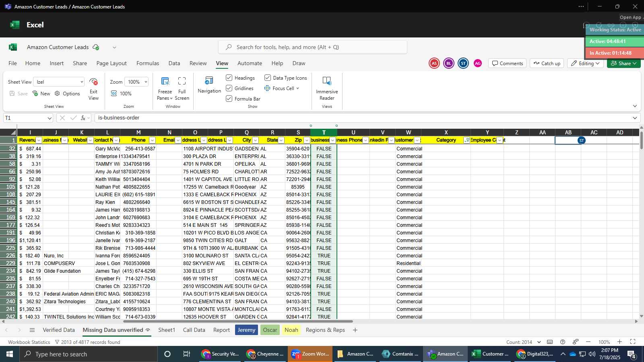Open the Zoom percentage dropdown

point(136,82)
